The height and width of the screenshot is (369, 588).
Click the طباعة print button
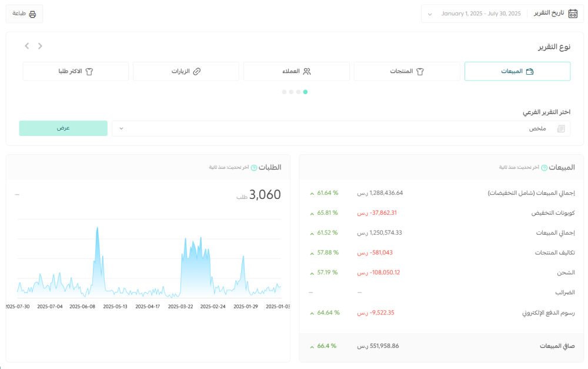tap(24, 14)
